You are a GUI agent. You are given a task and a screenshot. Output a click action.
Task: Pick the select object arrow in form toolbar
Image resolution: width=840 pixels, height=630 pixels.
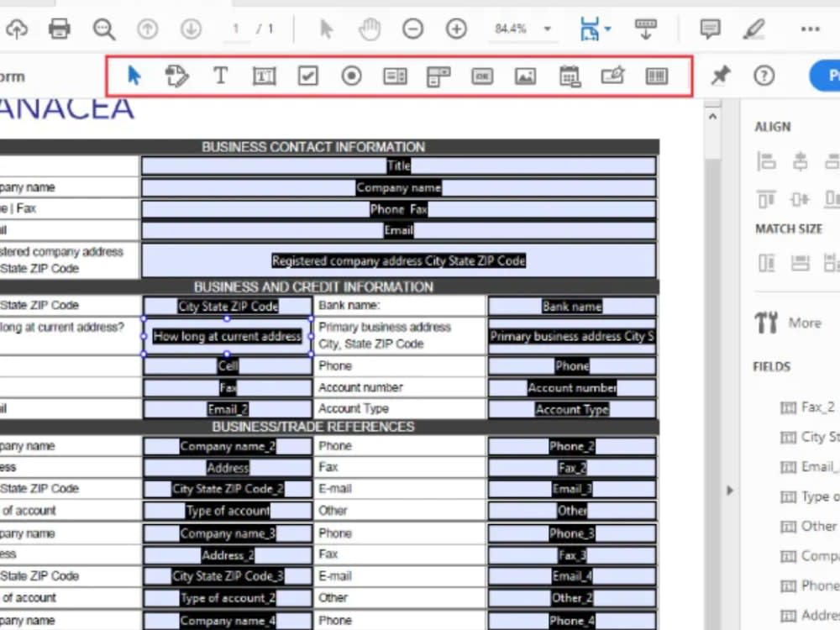tap(134, 76)
